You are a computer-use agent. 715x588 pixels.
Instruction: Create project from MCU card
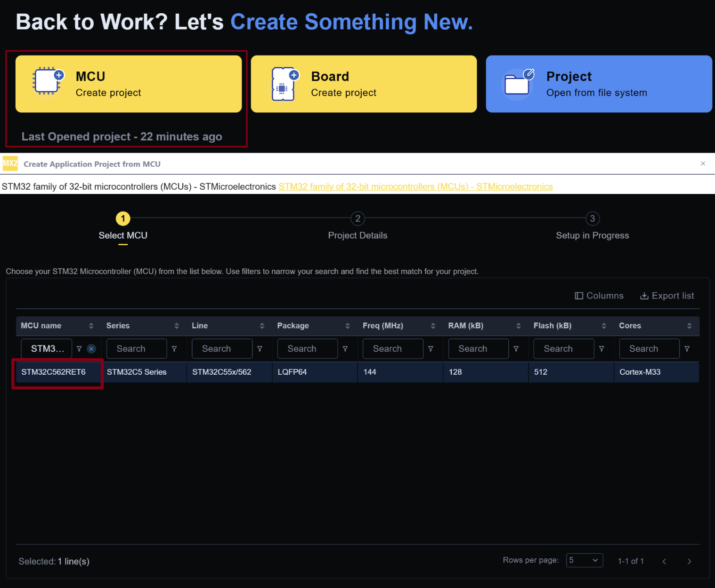pos(129,84)
